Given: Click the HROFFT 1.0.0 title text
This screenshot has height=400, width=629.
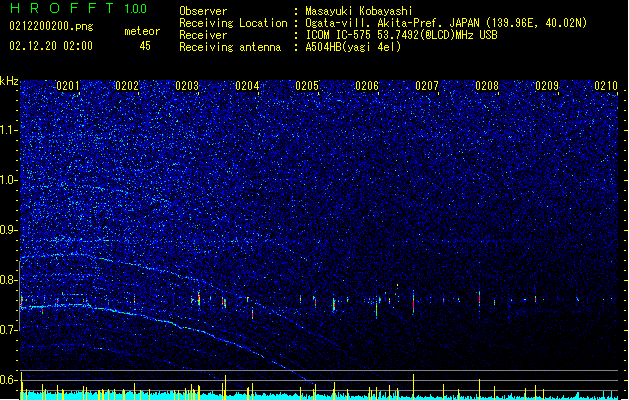Looking at the screenshot, I should click(x=78, y=8).
